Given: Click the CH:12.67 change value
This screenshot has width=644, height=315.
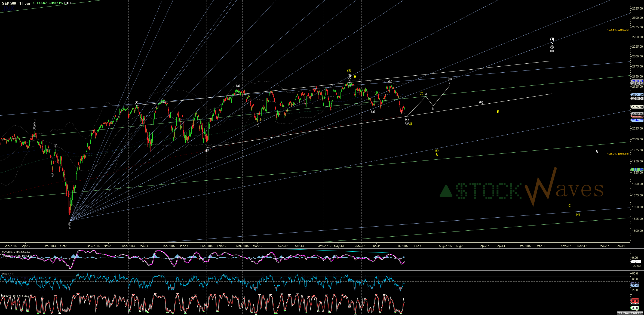Looking at the screenshot, I should point(40,3).
